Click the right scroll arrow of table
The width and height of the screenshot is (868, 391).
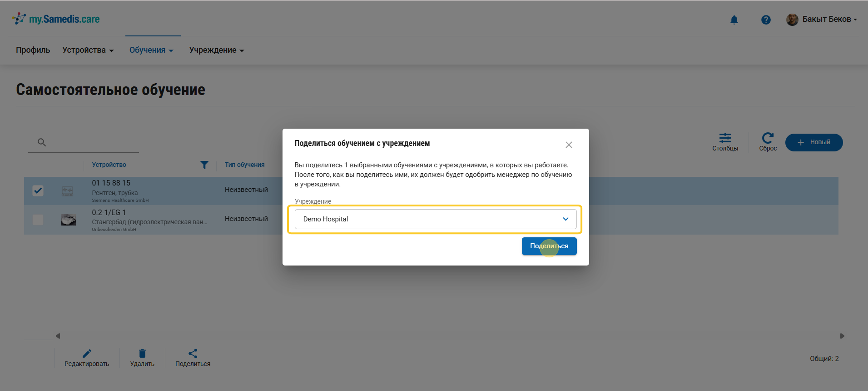point(842,336)
